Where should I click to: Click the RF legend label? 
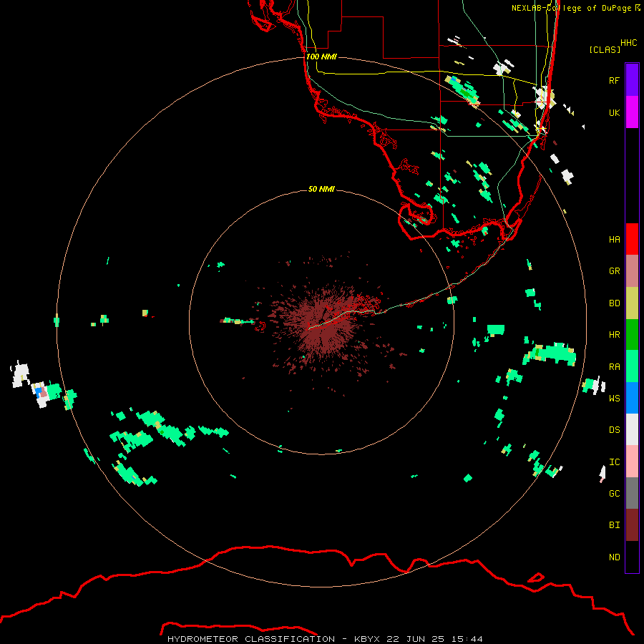[614, 81]
